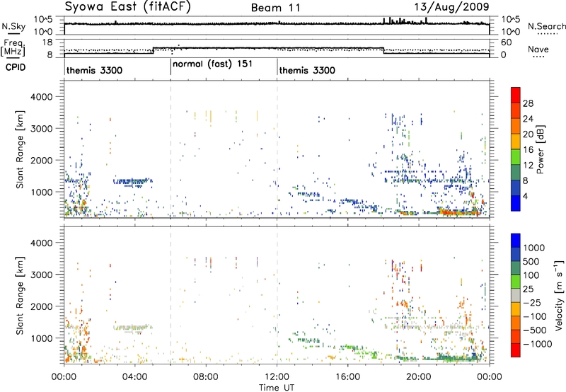Select the light green Power colorbar segment
Image resolution: width=566 pixels, height=392 pixels.
coord(516,157)
